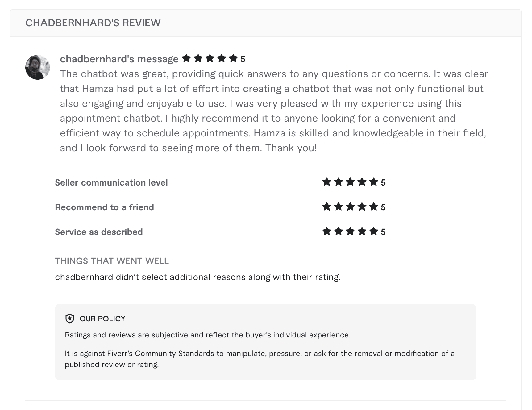Image resolution: width=532 pixels, height=410 pixels.
Task: Click the 5 rating value in Service as described row
Action: point(384,231)
